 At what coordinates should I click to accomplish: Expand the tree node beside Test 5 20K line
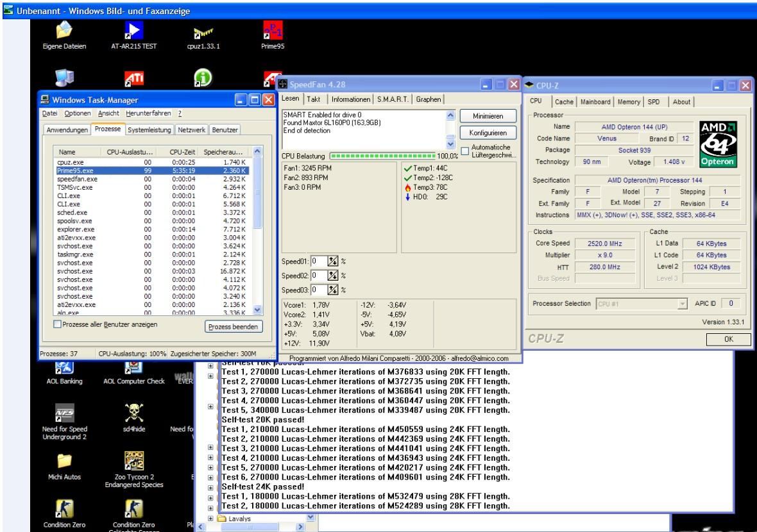tap(210, 406)
